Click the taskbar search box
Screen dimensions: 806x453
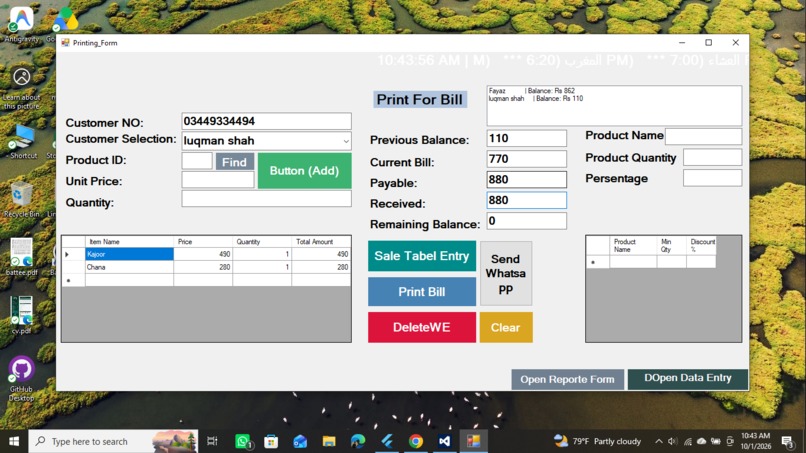113,441
